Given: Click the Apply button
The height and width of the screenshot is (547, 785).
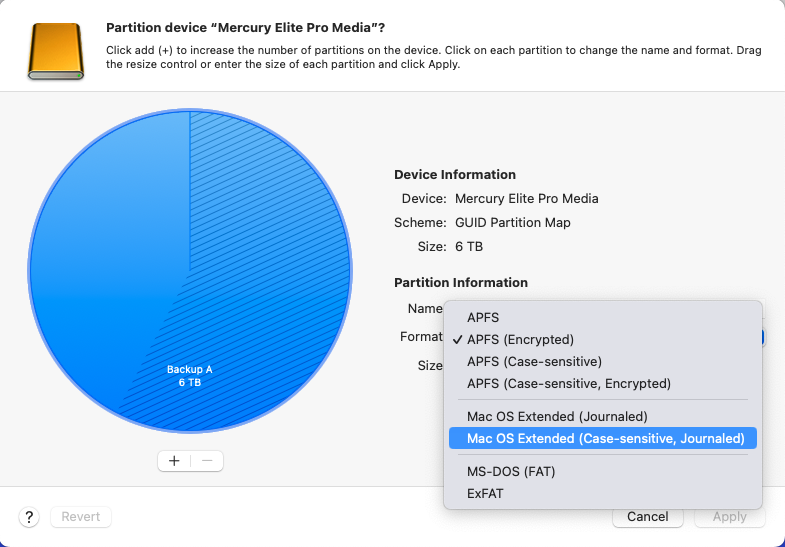Looking at the screenshot, I should click(x=729, y=517).
